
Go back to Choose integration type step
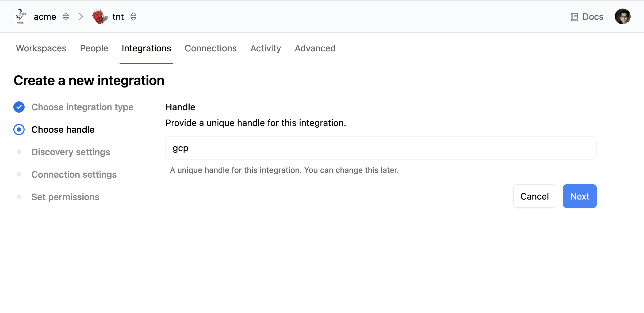[82, 107]
